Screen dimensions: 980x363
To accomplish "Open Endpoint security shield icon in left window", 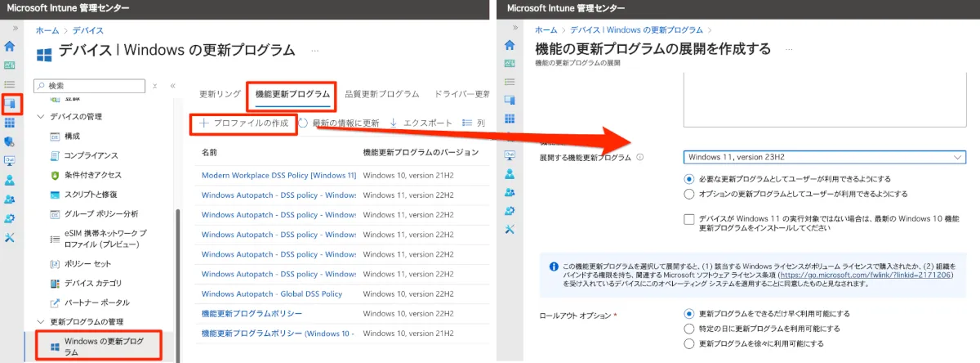I will (10, 141).
